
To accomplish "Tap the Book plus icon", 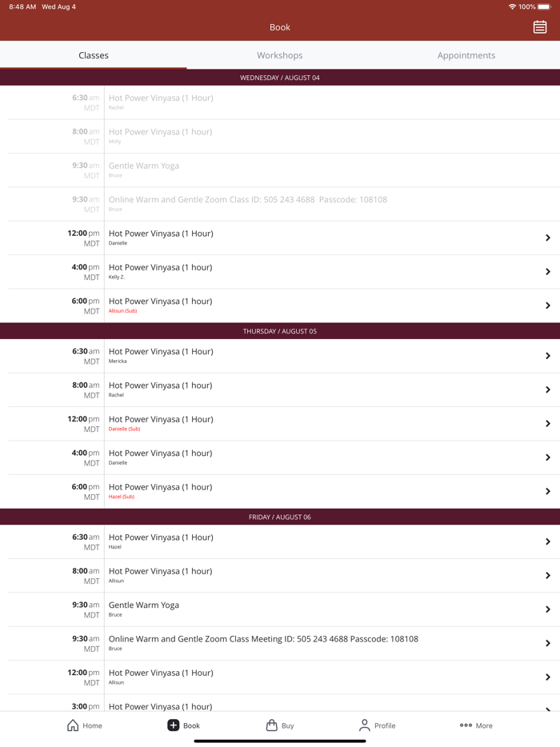I will (x=173, y=725).
